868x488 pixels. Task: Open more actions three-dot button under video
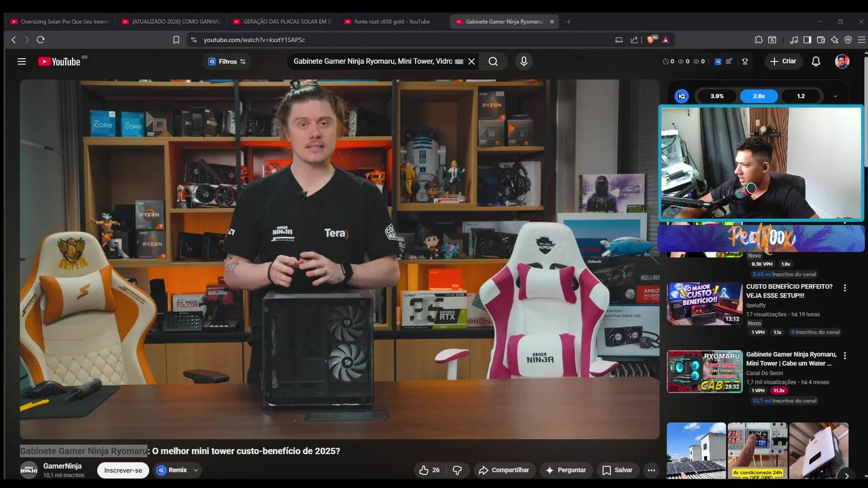[651, 470]
